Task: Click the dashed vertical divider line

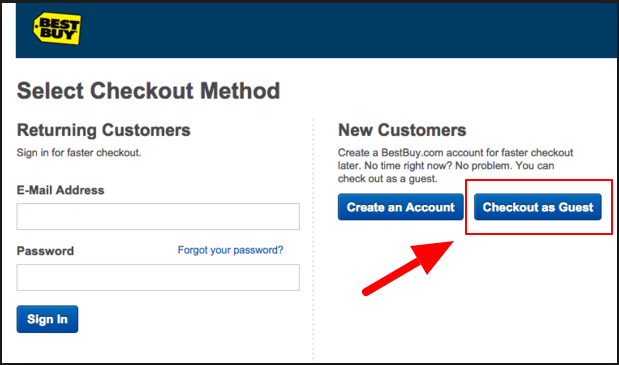Action: click(313, 239)
